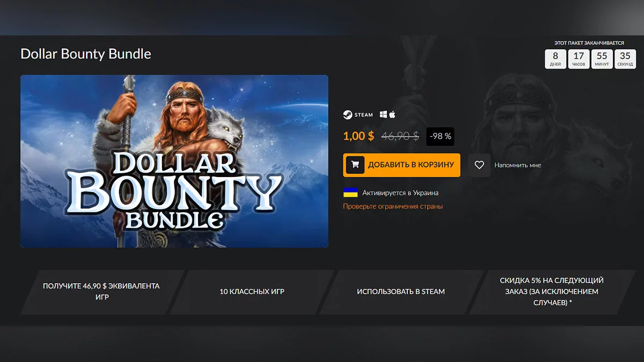Click the Ukraine flag icon

(350, 193)
